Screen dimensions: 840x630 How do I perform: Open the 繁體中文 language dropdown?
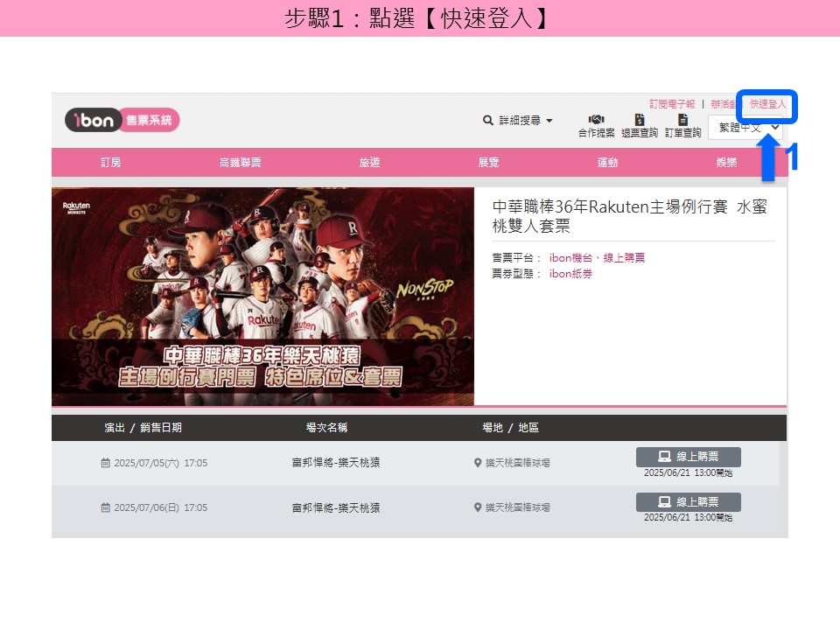coord(745,128)
